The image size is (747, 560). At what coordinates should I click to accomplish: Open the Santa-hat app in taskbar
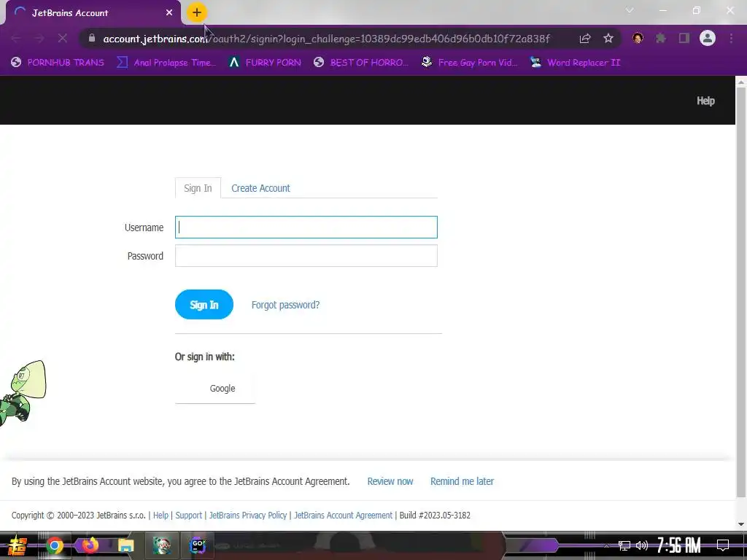[161, 545]
